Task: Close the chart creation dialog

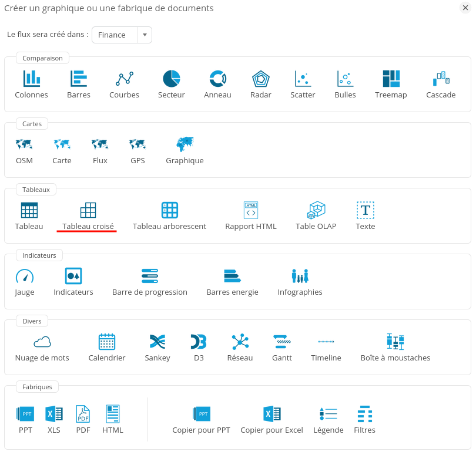Action: (x=465, y=8)
